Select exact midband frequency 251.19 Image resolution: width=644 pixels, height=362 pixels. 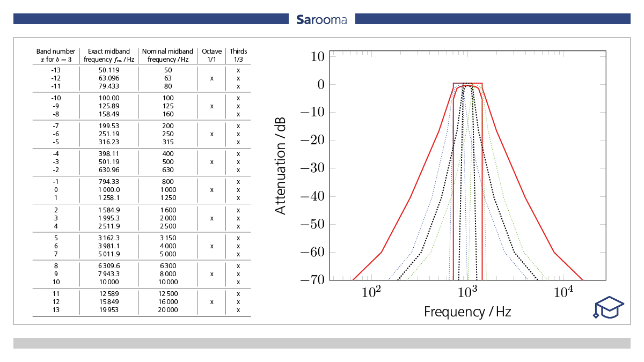[x=109, y=134]
